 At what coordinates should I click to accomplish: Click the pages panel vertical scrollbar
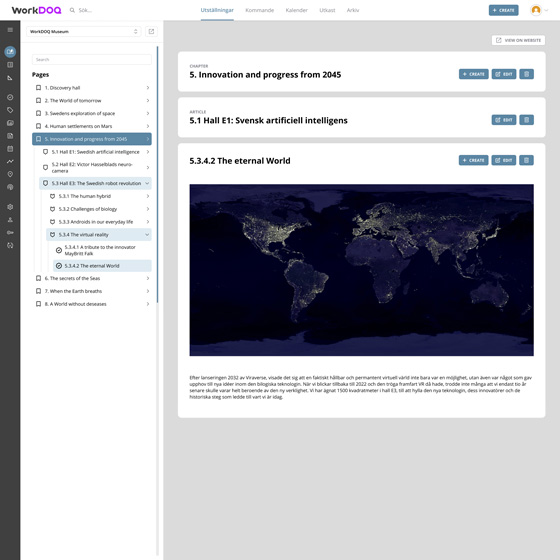tap(158, 175)
